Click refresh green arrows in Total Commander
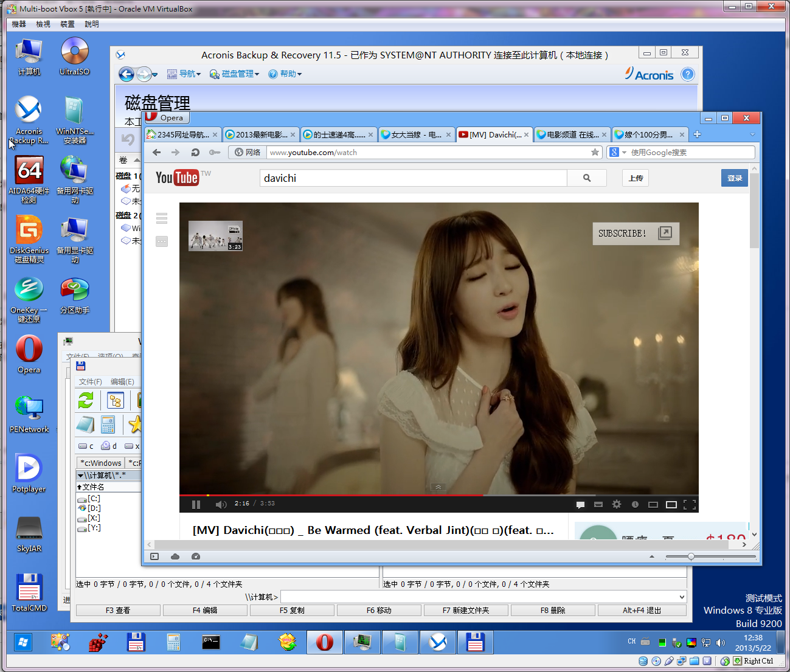This screenshot has width=790, height=672. pos(86,400)
